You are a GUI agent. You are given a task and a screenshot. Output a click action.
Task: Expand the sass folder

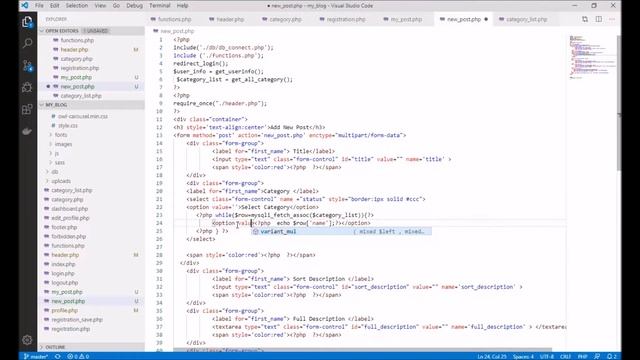[60, 162]
